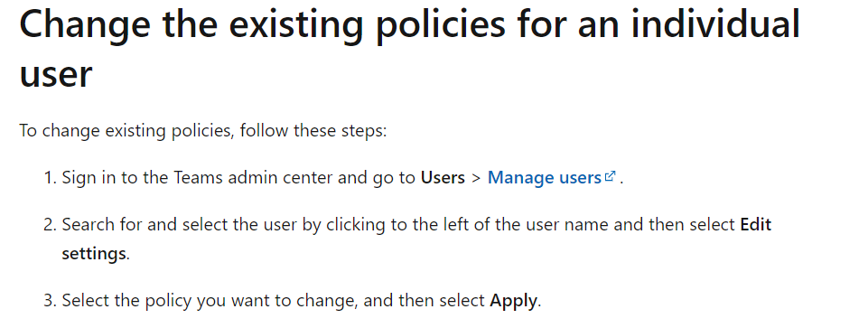Open the Manage users link
The height and width of the screenshot is (328, 868).
point(544,177)
